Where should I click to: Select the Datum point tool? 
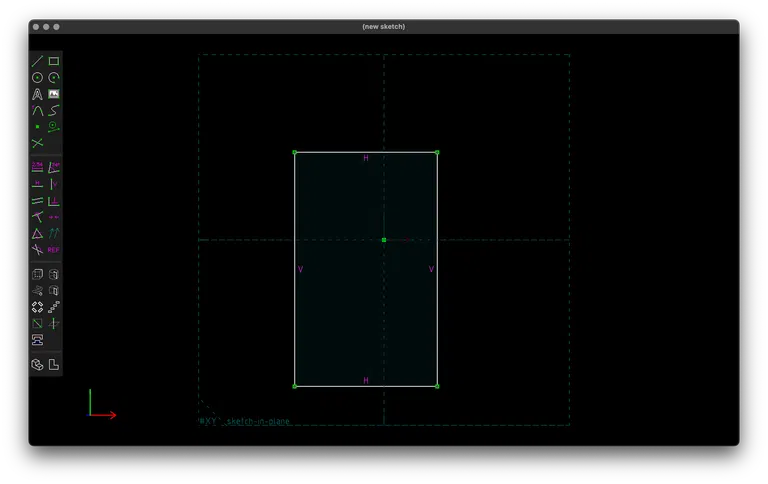(37, 126)
